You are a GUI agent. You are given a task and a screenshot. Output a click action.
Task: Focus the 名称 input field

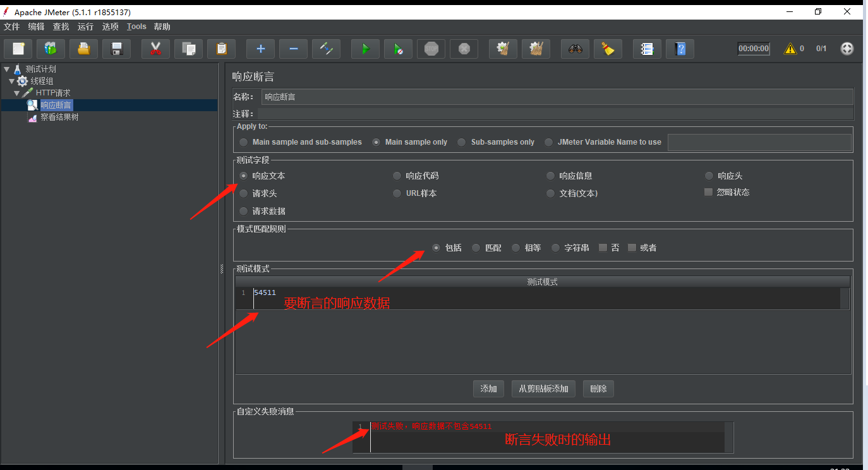(x=557, y=97)
